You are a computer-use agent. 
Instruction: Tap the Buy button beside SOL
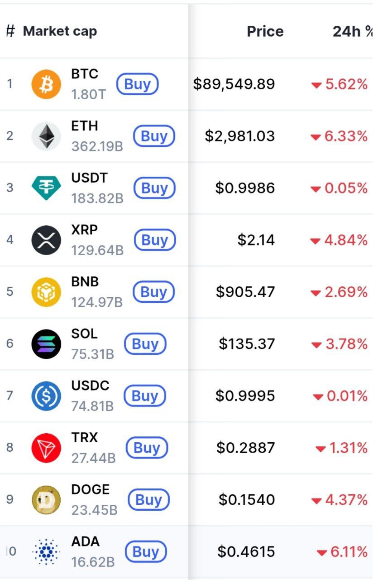[145, 344]
